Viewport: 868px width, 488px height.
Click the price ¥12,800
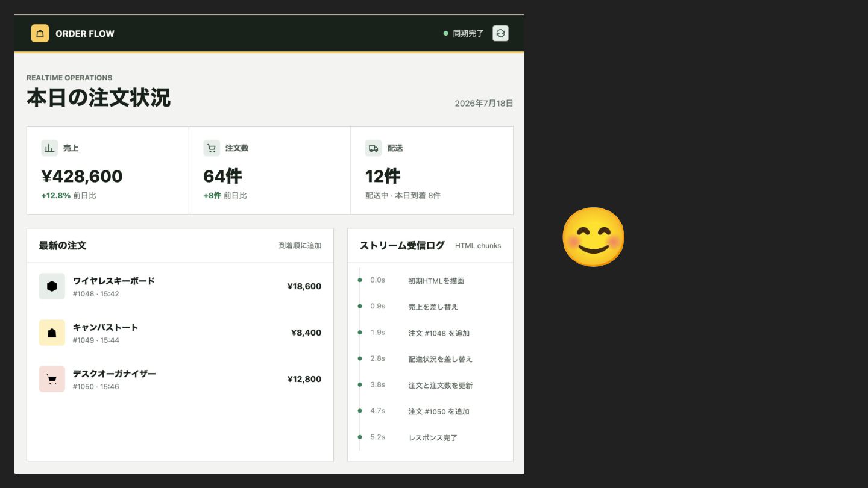point(304,379)
